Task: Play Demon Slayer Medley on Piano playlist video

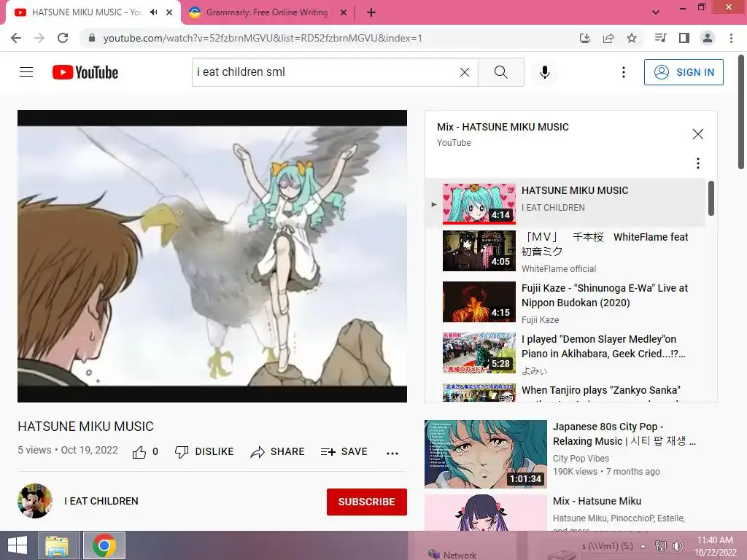Action: (x=565, y=354)
